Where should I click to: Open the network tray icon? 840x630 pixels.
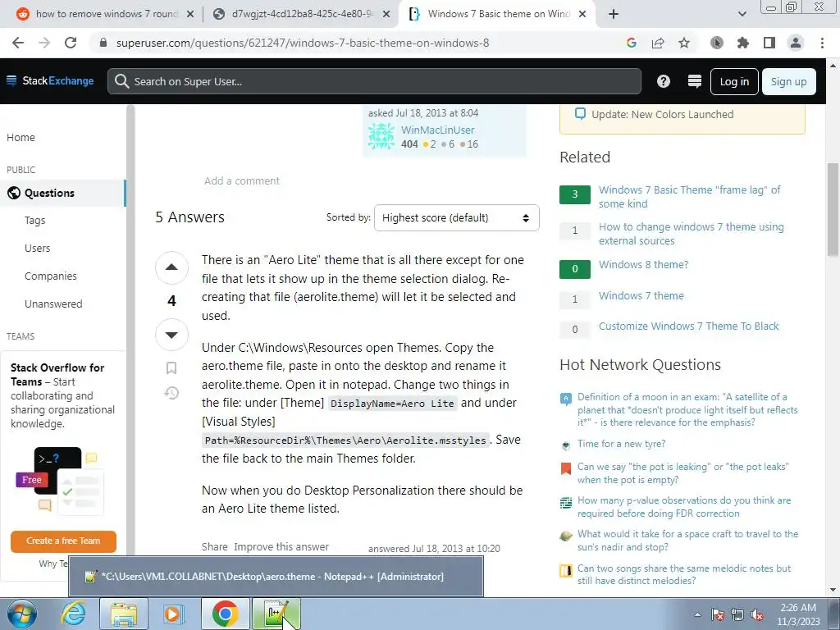[737, 615]
